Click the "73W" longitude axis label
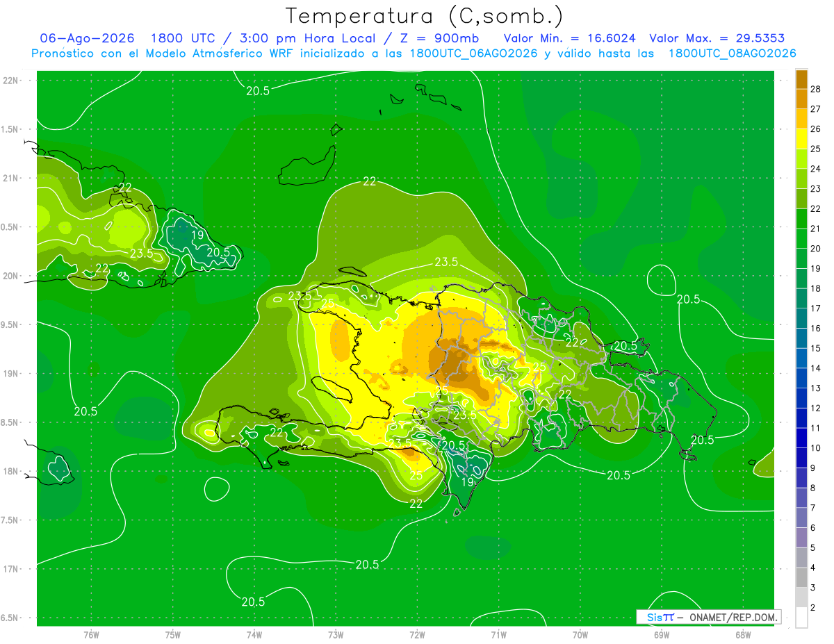This screenshot has height=644, width=834. [336, 635]
